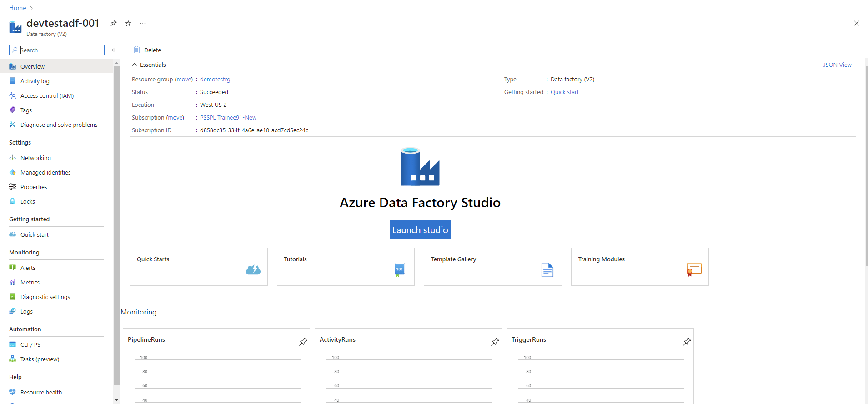Click the Azure Data Factory Studio logo
The height and width of the screenshot is (404, 868).
tap(420, 167)
